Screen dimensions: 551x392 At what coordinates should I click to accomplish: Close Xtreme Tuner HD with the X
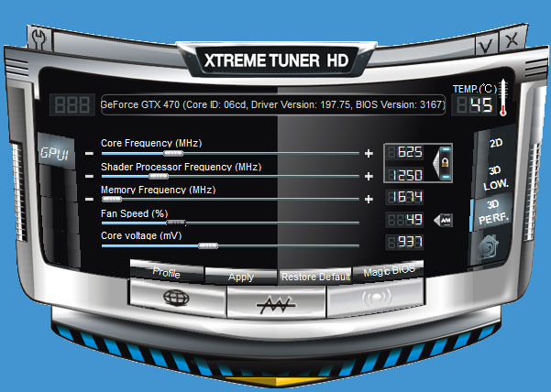512,39
